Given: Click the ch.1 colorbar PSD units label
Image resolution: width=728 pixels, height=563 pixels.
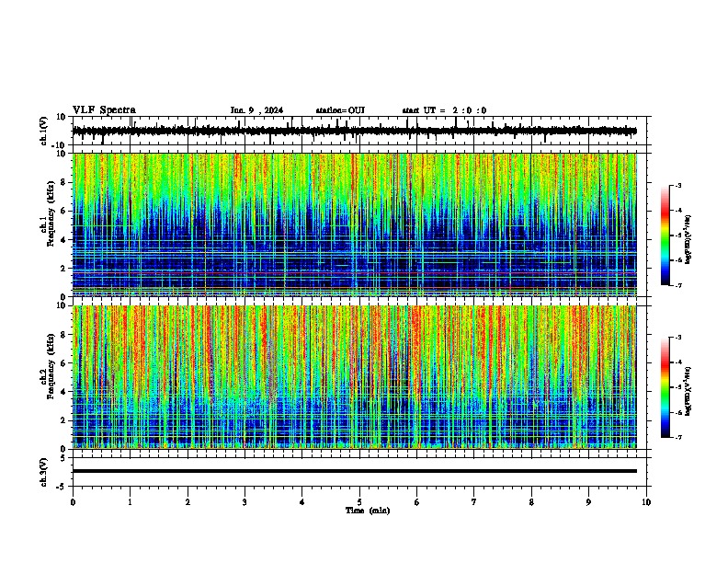Looking at the screenshot, I should click(688, 240).
